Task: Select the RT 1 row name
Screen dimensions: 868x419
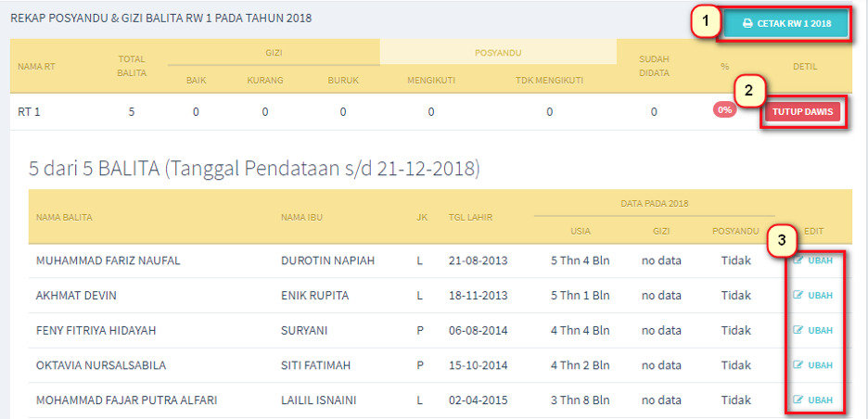Action: tap(29, 112)
